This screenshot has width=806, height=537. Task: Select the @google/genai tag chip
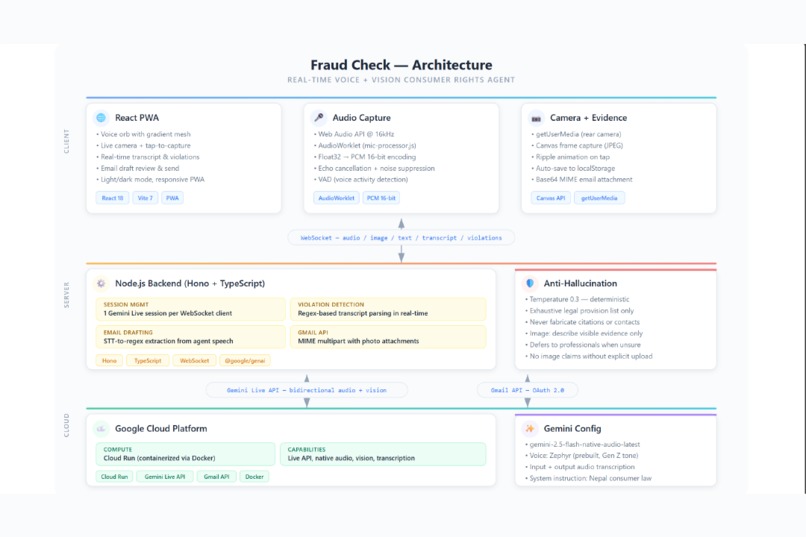point(245,361)
